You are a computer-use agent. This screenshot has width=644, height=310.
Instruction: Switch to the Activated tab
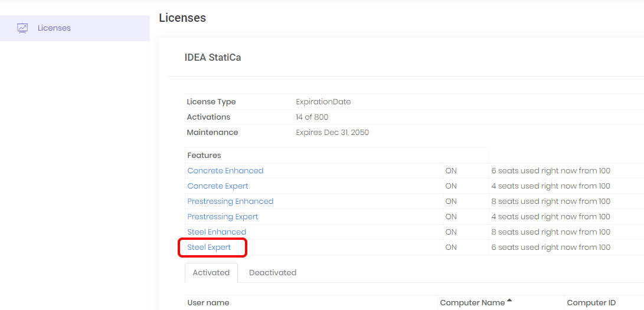coord(211,273)
